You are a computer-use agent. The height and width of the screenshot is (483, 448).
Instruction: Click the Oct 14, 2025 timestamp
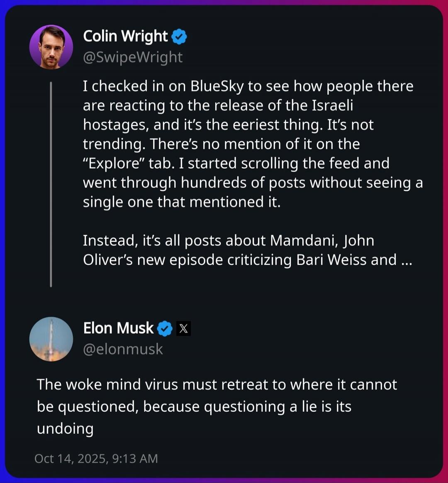tap(96, 459)
